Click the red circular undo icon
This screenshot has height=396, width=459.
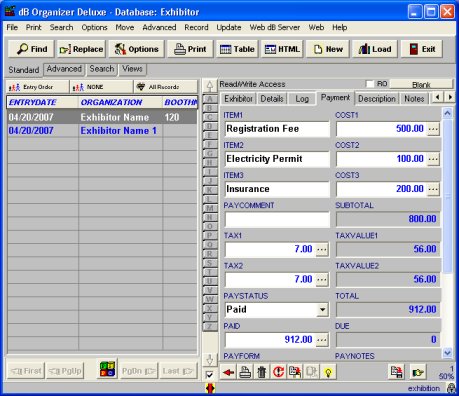pyautogui.click(x=278, y=372)
